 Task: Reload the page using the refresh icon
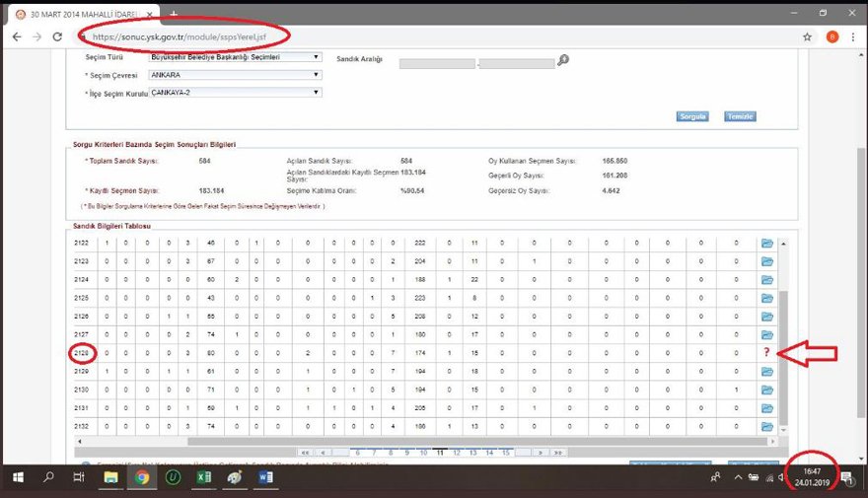pos(58,36)
